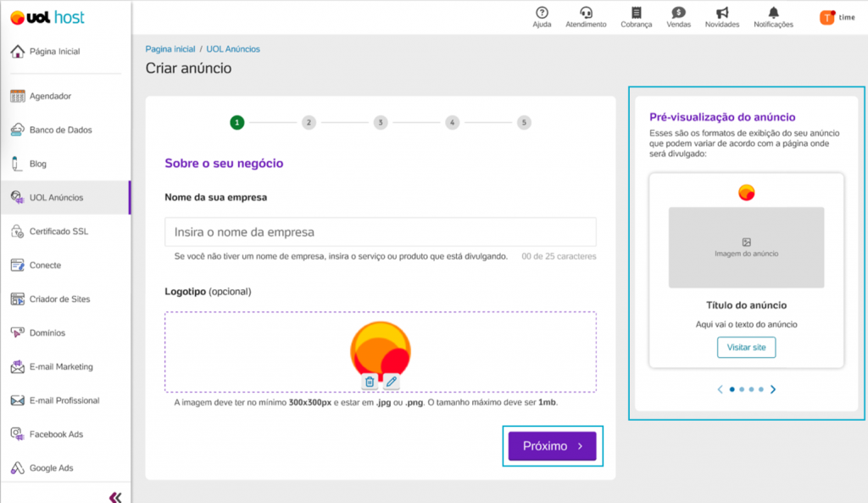Click the Domínios sidebar icon

(17, 333)
